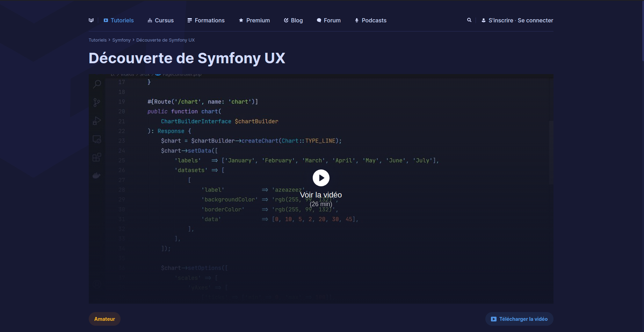Navigate to the Forum
Screen dimensions: 644x332
328,20
